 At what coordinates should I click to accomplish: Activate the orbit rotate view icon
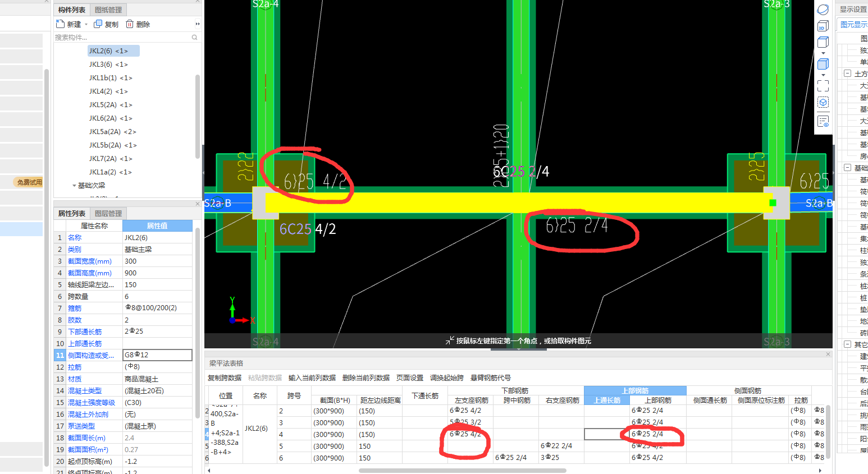pos(823,10)
